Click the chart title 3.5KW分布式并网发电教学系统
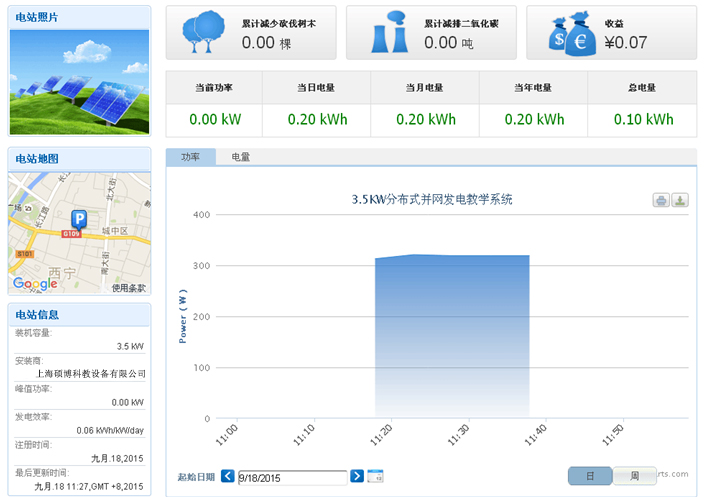Viewport: 707px width, 497px height. coord(432,199)
